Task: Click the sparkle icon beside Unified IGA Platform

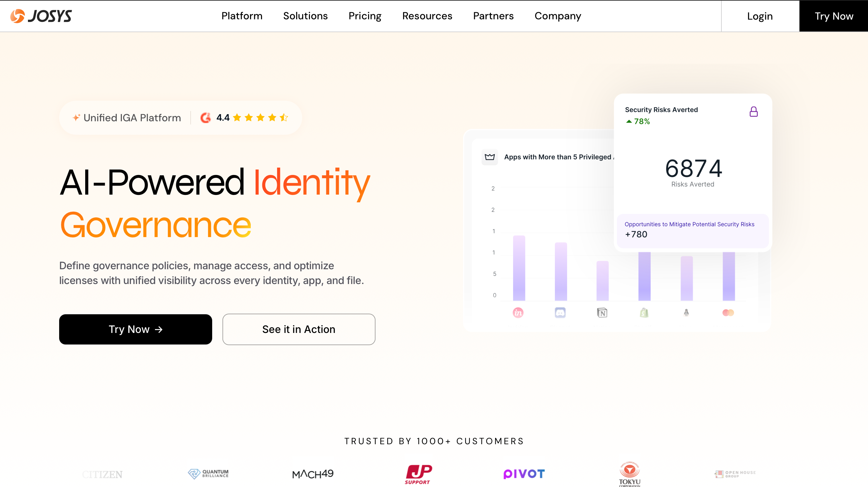Action: (77, 117)
